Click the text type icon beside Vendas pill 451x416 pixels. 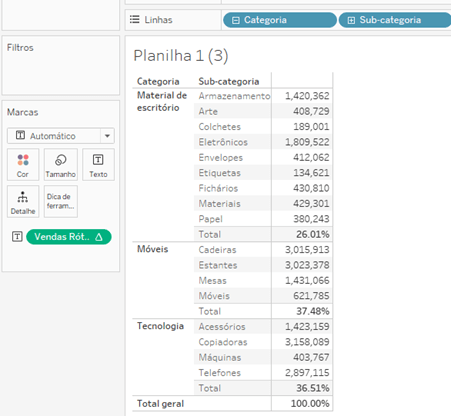pos(17,237)
